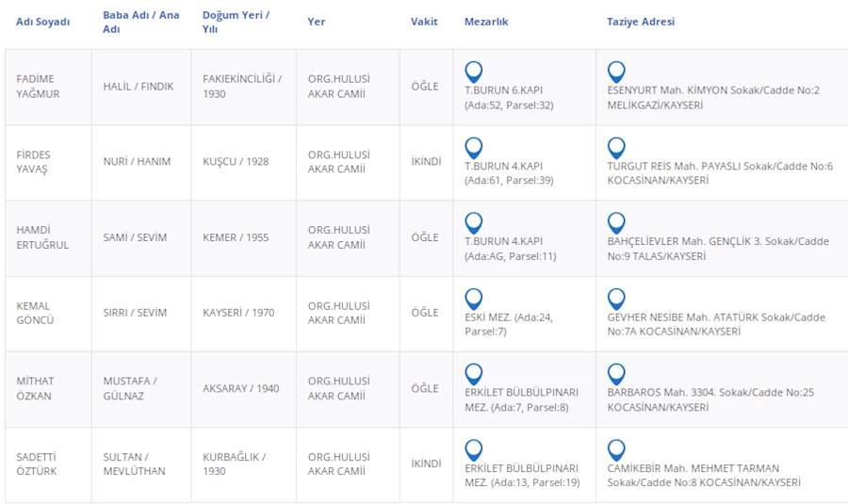Show cemetery pin for Mithat Özkan
The height and width of the screenshot is (504, 848).
474,374
